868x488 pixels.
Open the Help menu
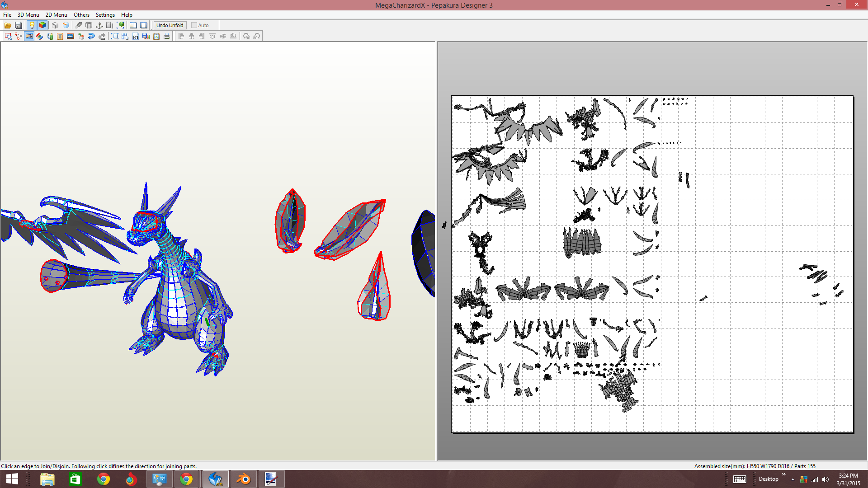click(127, 14)
